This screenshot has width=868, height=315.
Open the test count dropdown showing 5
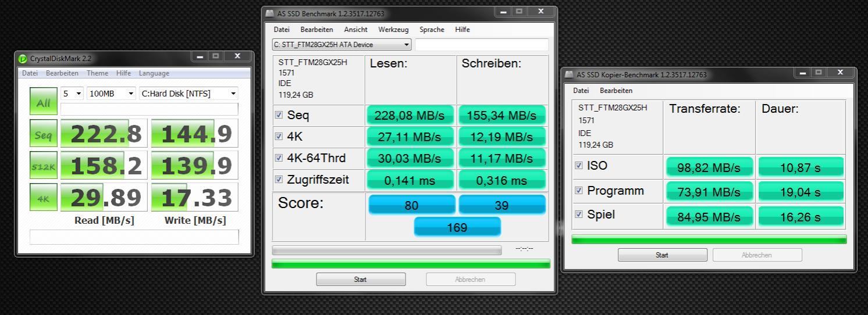click(x=73, y=93)
